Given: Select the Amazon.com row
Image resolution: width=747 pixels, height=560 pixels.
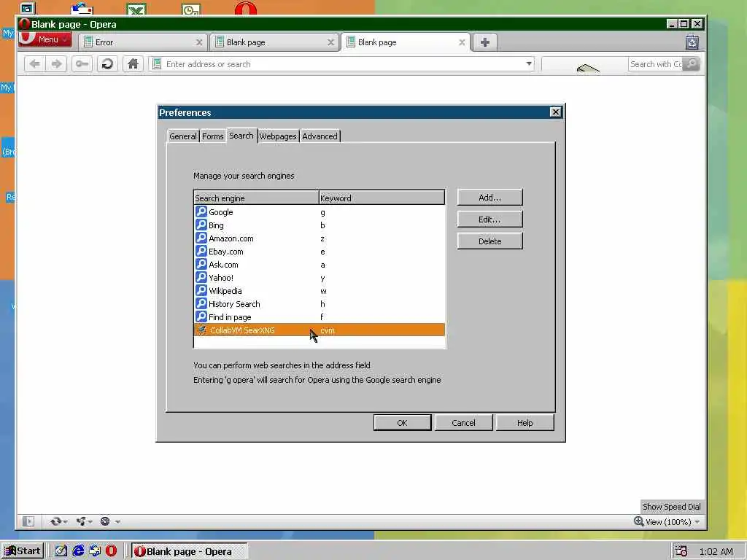Looking at the screenshot, I should point(320,238).
